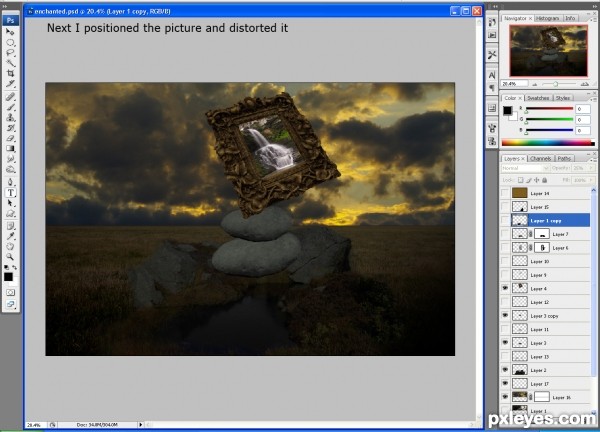This screenshot has height=432, width=600.
Task: Hide Layer 2 visibility eye
Action: coord(505,370)
